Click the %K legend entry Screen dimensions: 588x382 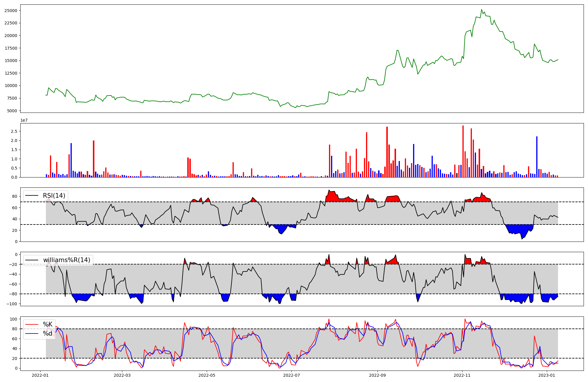(48, 324)
